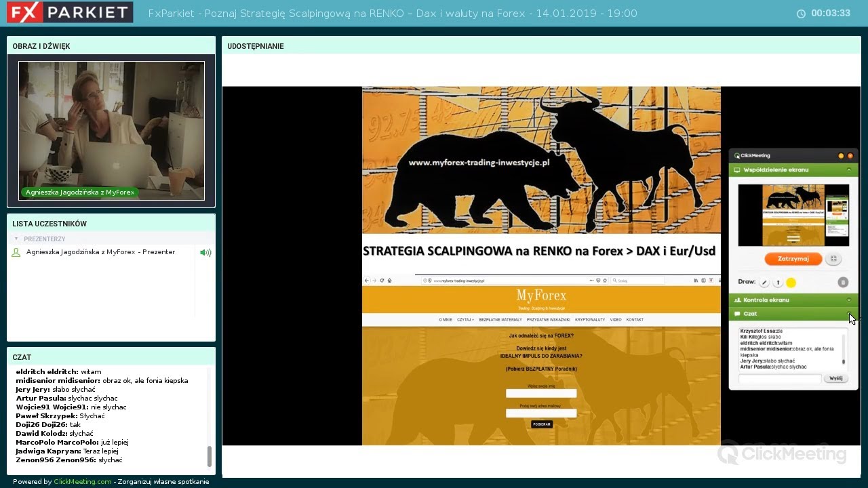Click the bookmark star in shared browser

click(x=605, y=281)
